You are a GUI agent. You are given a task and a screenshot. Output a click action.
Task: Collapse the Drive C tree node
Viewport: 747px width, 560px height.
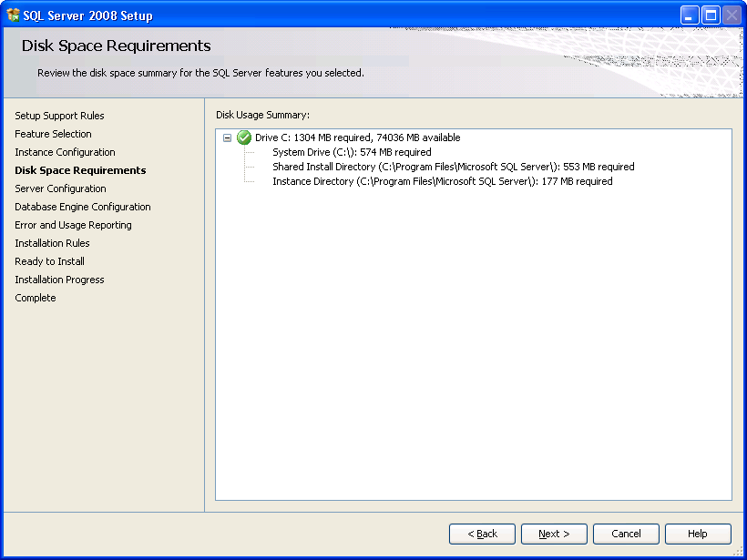pyautogui.click(x=227, y=137)
